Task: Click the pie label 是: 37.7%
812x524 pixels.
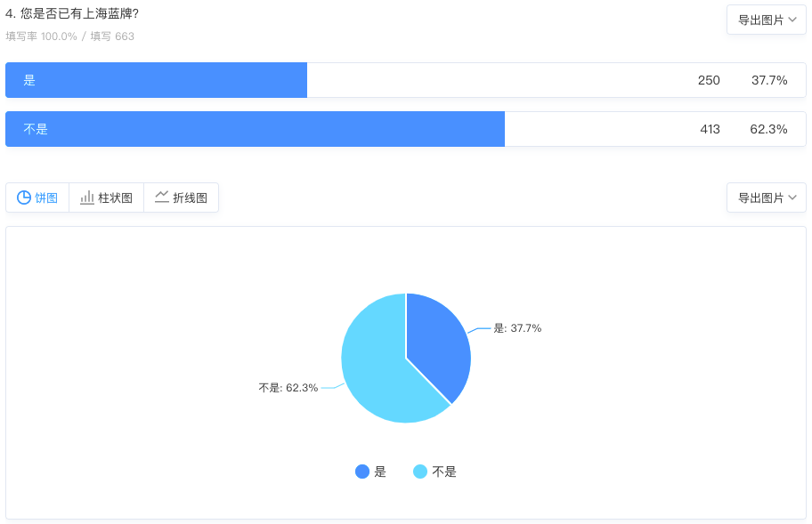Action: click(517, 328)
